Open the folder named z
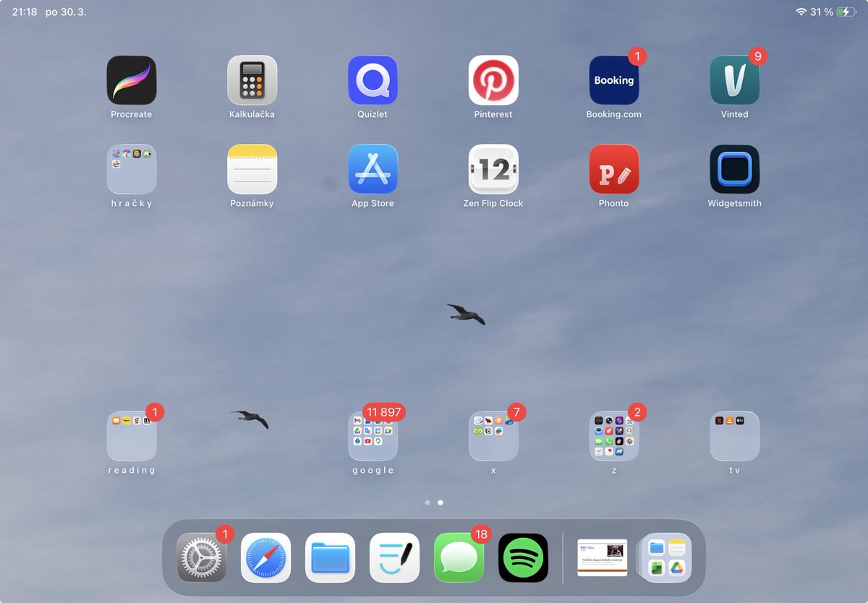 coord(614,436)
